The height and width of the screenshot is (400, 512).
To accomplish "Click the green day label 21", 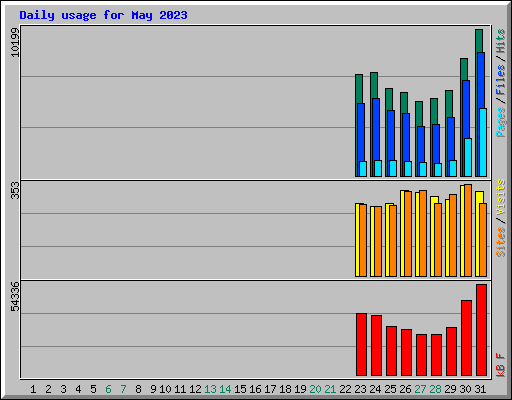I will point(330,389).
